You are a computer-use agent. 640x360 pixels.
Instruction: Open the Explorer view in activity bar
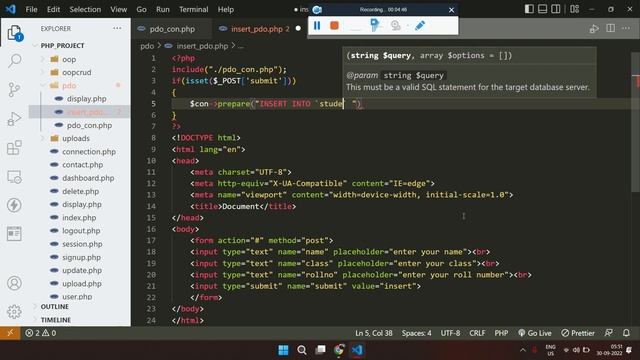point(15,33)
